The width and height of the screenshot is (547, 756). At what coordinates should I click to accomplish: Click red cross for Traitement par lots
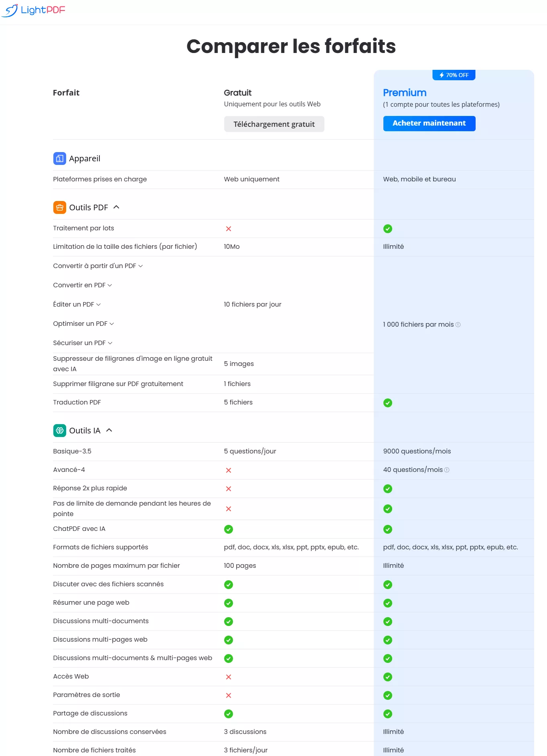[x=229, y=229]
